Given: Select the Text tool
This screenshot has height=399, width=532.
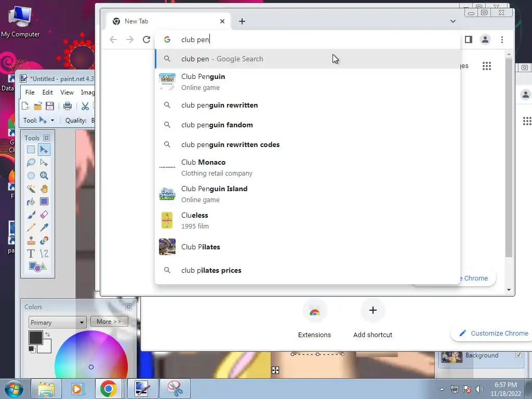Looking at the screenshot, I should click(31, 254).
